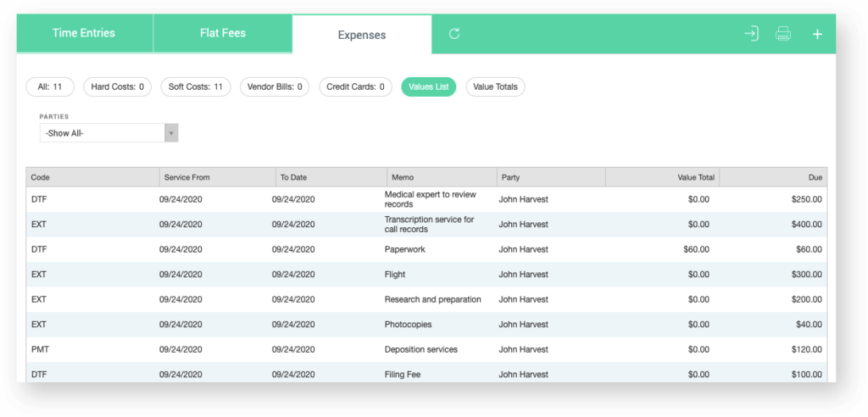Click the to-date in the Research and preparation row
The width and height of the screenshot is (868, 417).
pos(293,299)
